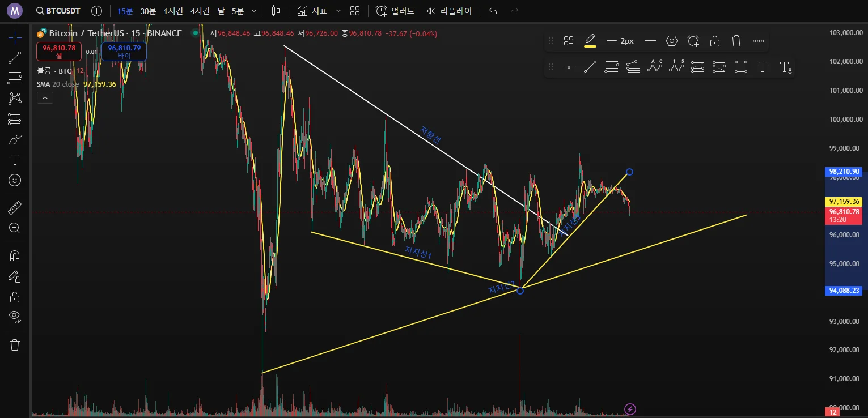Toggle magnet mode in left sidebar
Viewport: 868px width, 418px height.
pyautogui.click(x=15, y=256)
